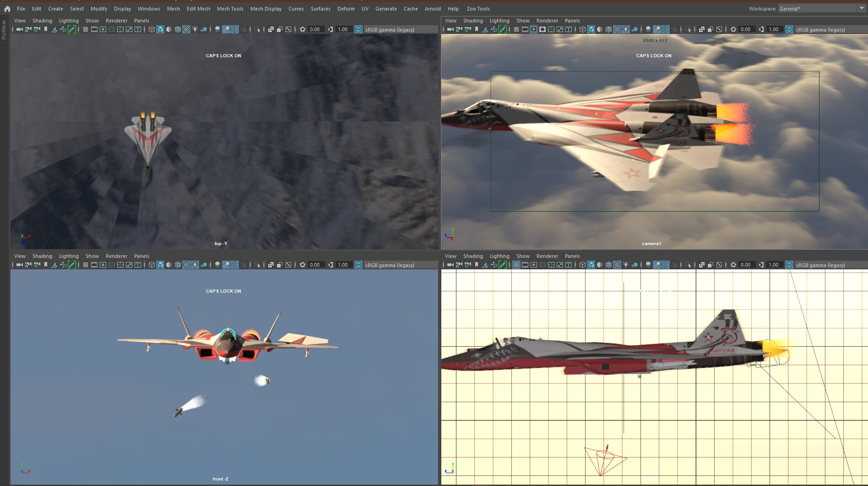Toggle wireframe display in the top viewport

click(x=152, y=29)
